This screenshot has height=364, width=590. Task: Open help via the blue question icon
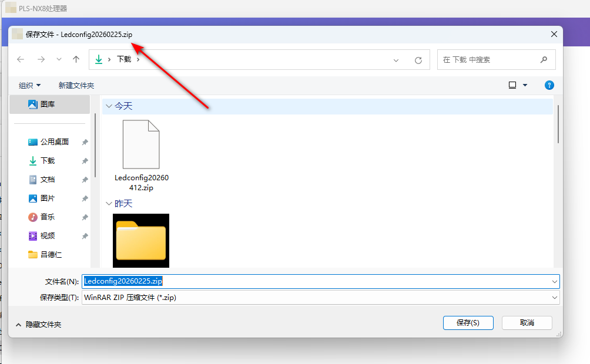tap(549, 85)
